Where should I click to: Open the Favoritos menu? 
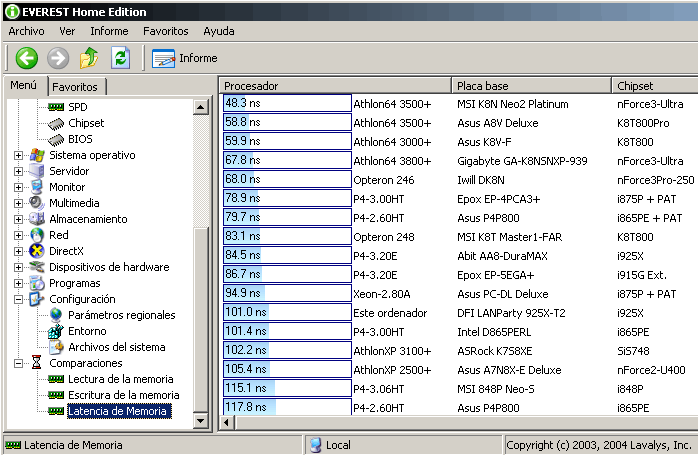tap(166, 31)
